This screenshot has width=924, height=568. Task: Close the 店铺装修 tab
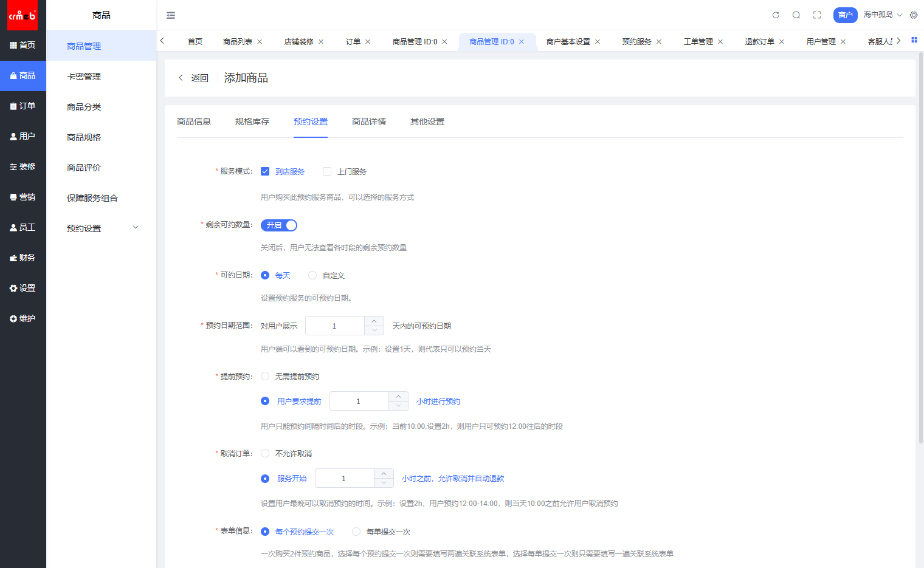(321, 42)
